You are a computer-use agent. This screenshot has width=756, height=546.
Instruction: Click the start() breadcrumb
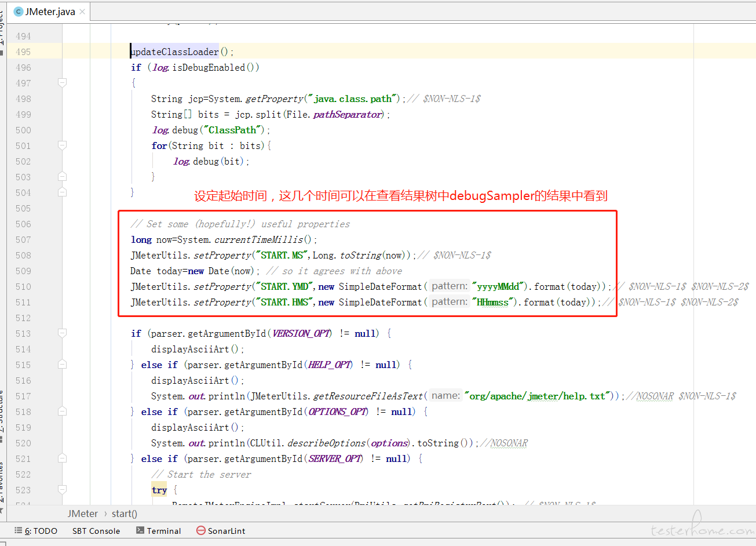(125, 514)
